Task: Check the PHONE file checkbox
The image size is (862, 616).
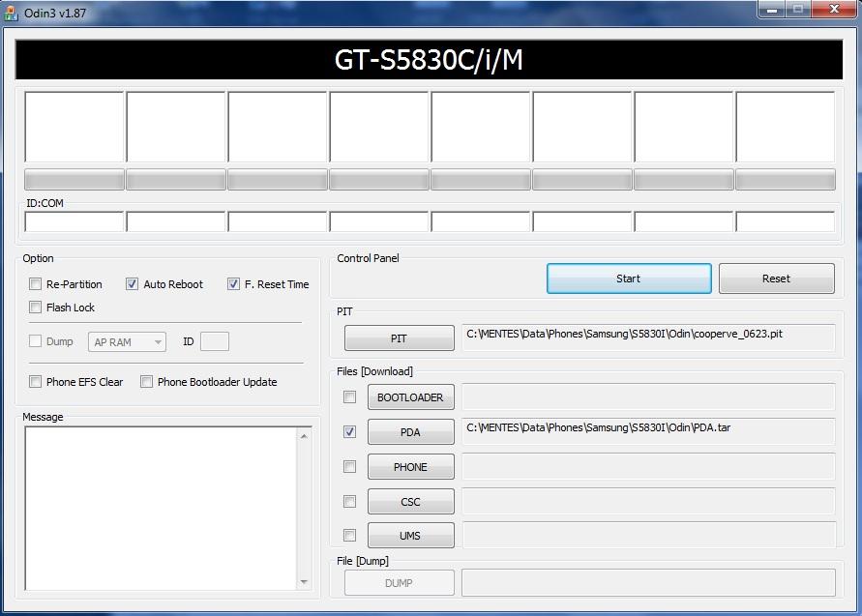Action: tap(349, 466)
